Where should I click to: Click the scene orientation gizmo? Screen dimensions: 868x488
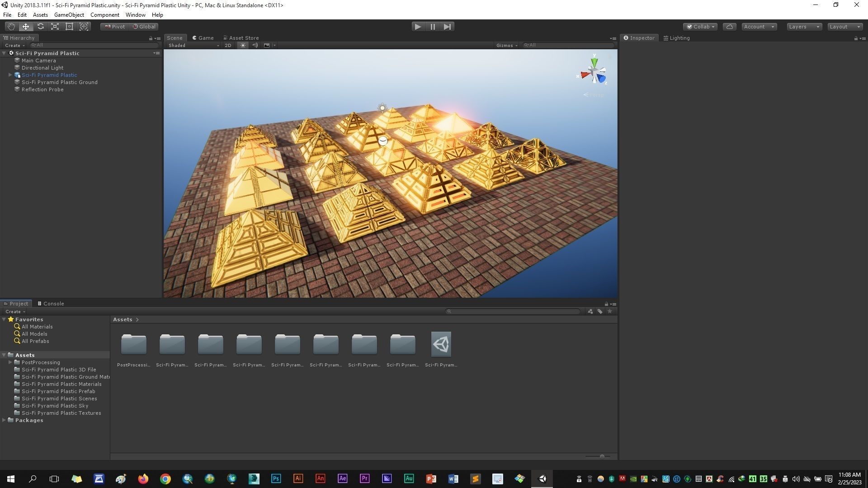594,72
